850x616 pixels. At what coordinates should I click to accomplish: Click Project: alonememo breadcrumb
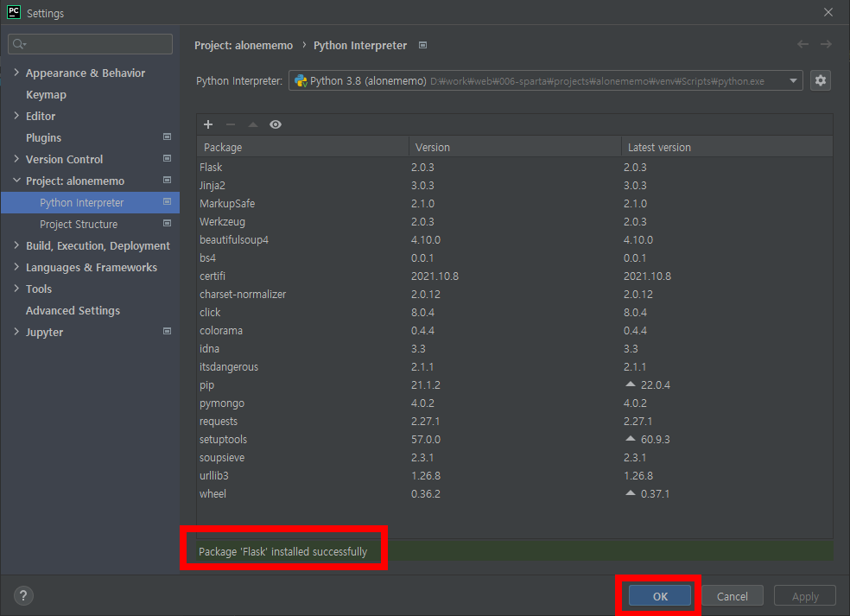coord(244,46)
